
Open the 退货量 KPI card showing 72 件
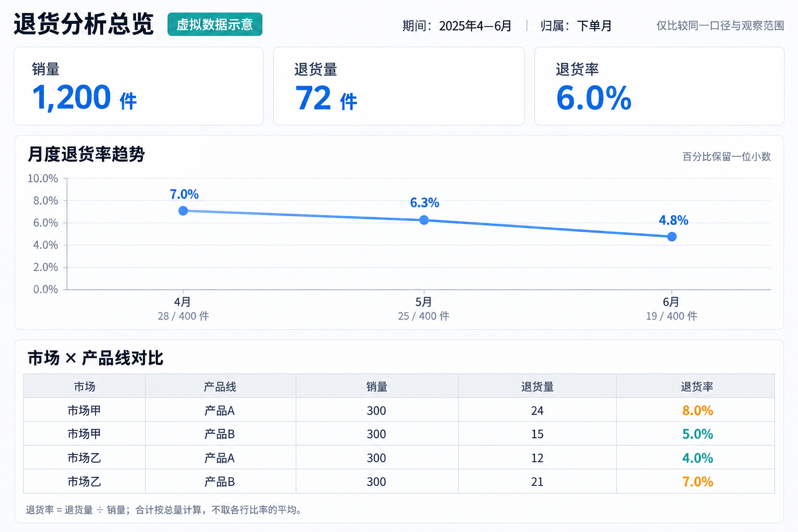399,86
